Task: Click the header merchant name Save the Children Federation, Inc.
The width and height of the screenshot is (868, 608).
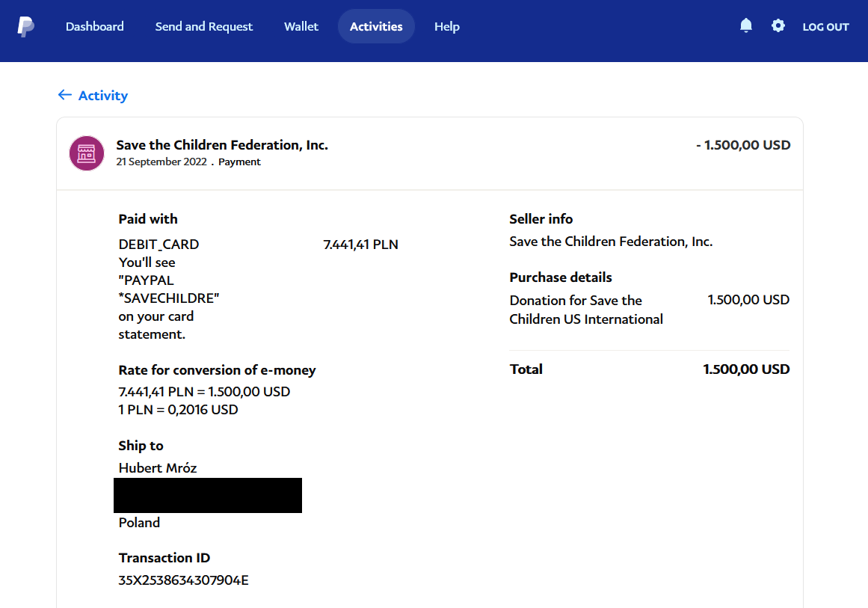Action: 222,145
